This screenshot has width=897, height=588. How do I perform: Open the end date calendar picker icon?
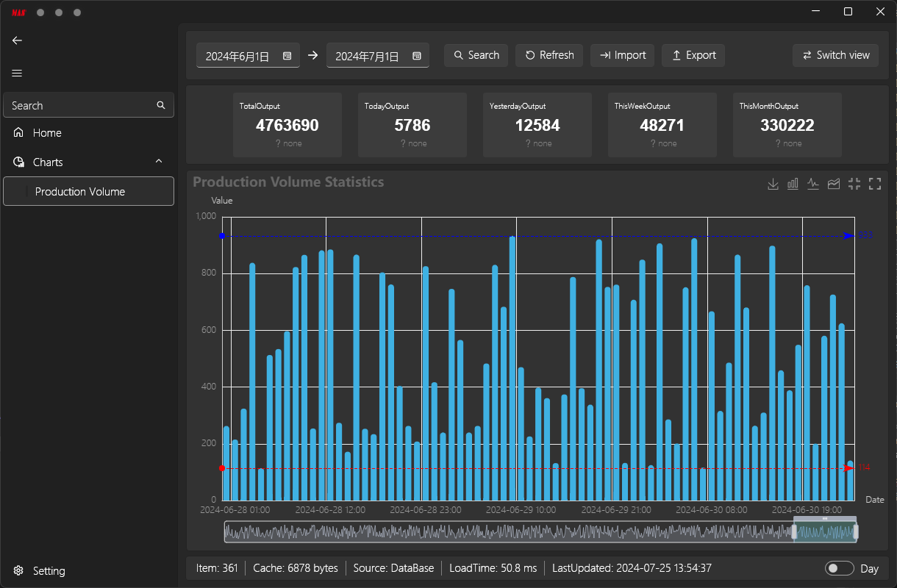[x=417, y=56]
